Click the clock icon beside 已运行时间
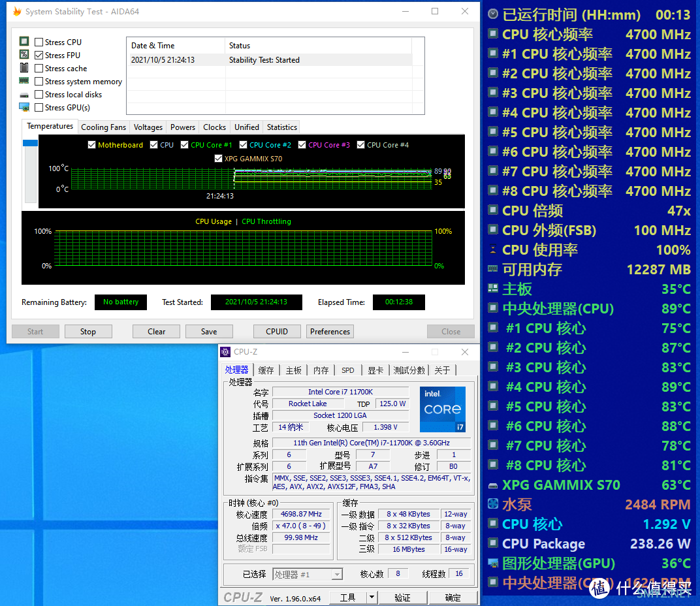The height and width of the screenshot is (606, 700). pos(493,14)
